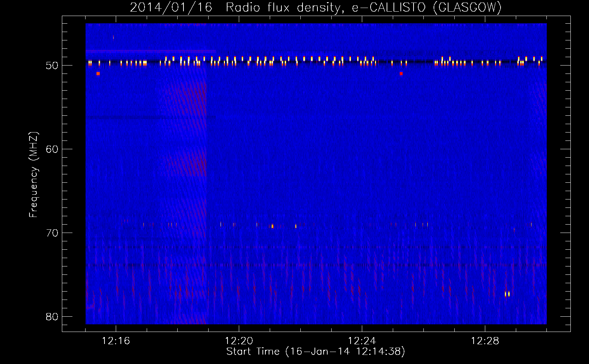Click the 80 frequency tick label
Image resolution: width=589 pixels, height=364 pixels.
(52, 317)
